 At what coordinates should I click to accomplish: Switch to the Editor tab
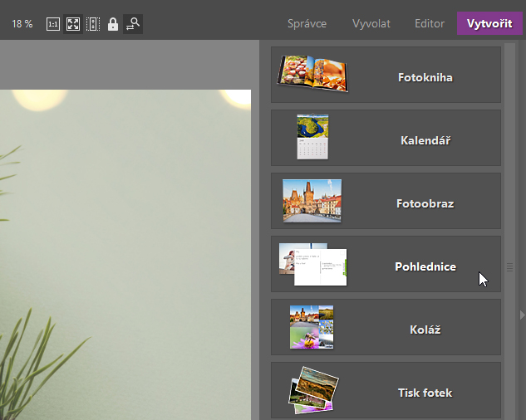pos(430,23)
